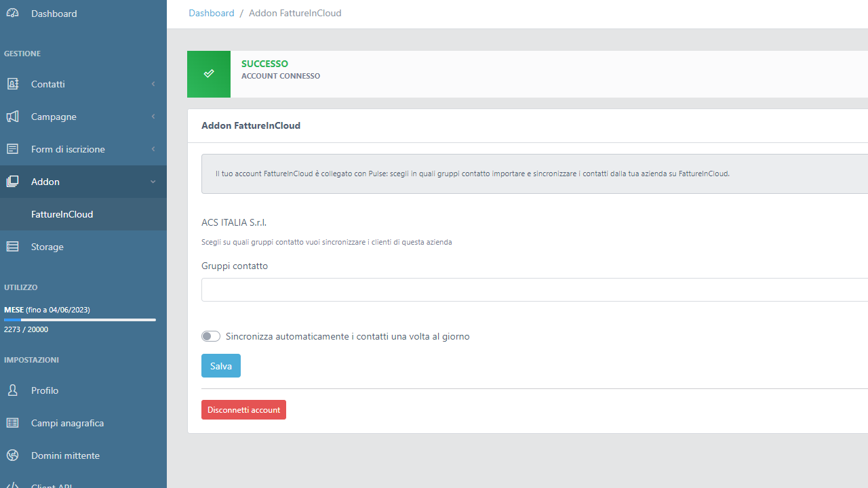Click the Dashboard gauge icon in sidebar
The image size is (868, 488).
(x=12, y=13)
